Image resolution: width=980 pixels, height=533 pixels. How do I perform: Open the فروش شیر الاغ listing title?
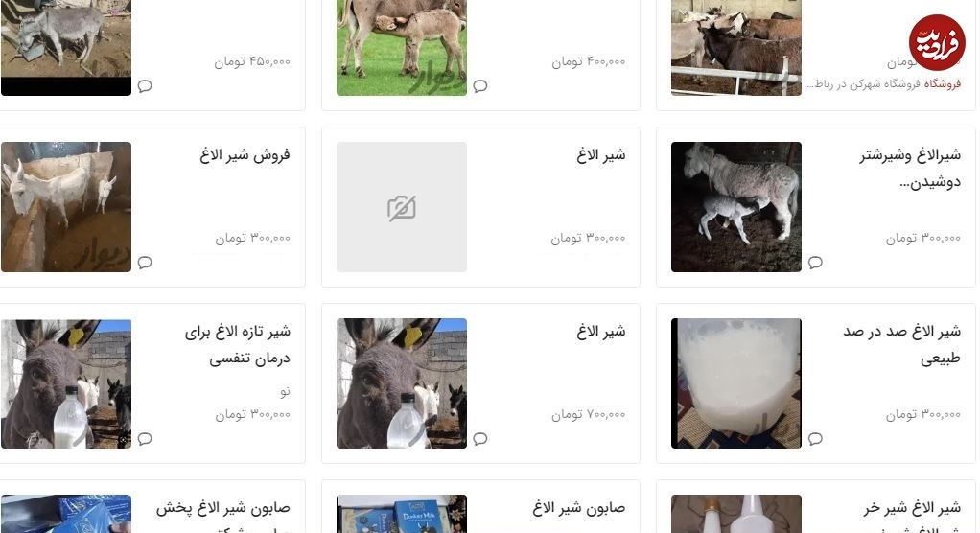pyautogui.click(x=245, y=155)
